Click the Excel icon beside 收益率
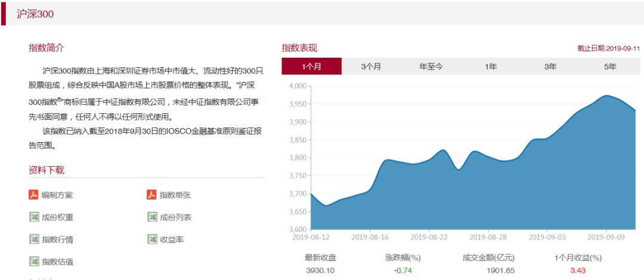This screenshot has height=280, width=644. [x=151, y=239]
